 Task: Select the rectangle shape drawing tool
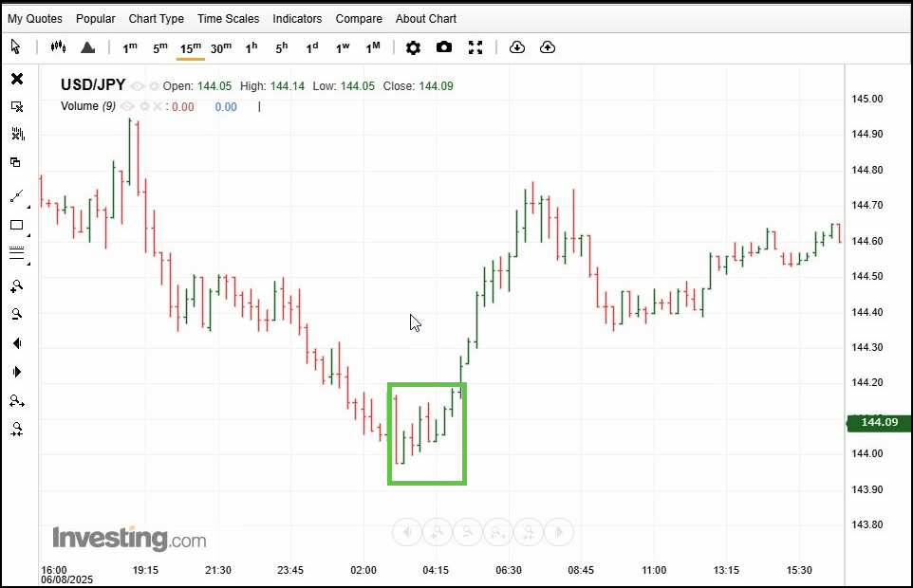(x=17, y=225)
